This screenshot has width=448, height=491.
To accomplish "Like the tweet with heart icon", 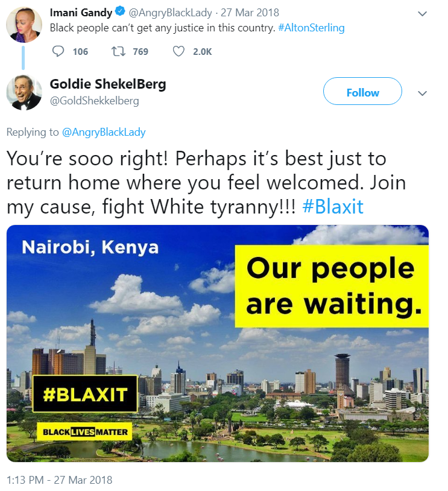I will [x=178, y=51].
